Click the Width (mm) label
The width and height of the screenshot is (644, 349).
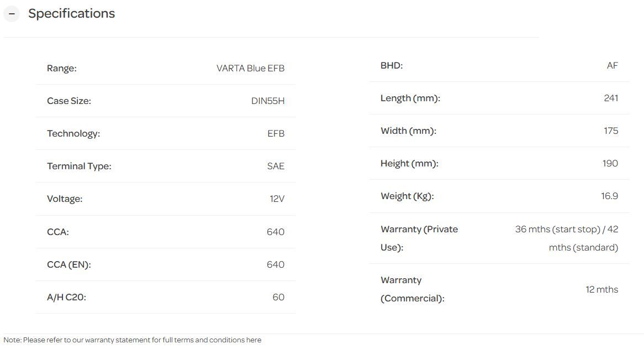(408, 131)
